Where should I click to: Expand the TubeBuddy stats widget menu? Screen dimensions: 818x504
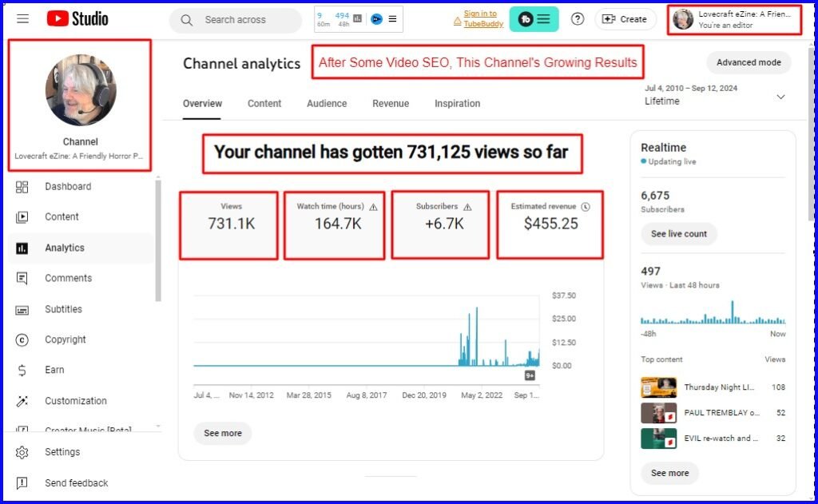[x=392, y=19]
